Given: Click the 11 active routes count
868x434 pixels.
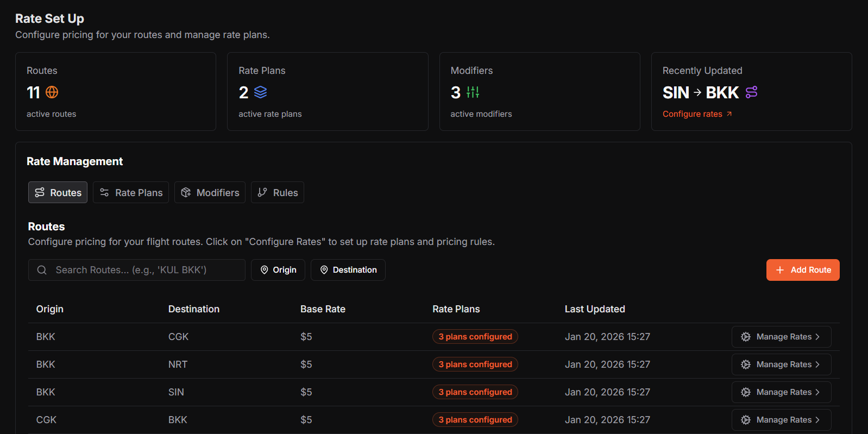Looking at the screenshot, I should point(33,92).
